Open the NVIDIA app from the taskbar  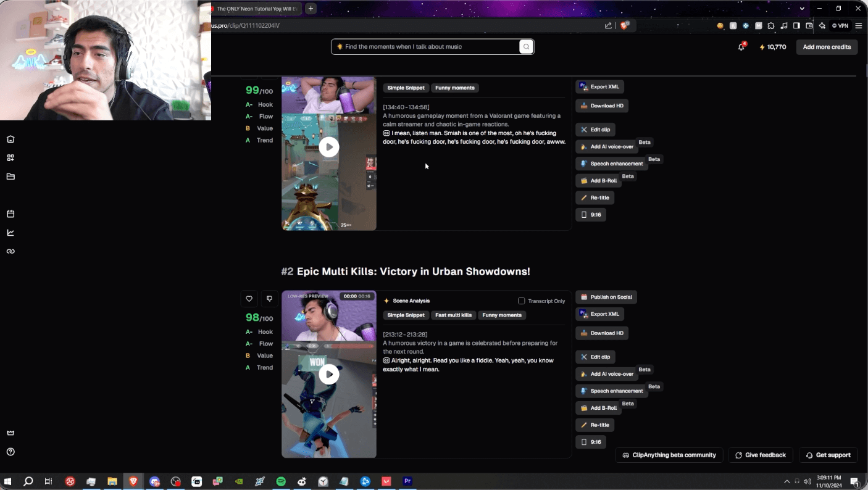239,481
